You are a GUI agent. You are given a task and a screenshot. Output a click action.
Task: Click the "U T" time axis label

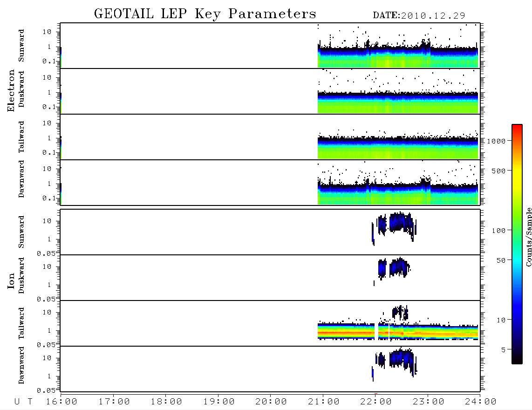pos(23,402)
